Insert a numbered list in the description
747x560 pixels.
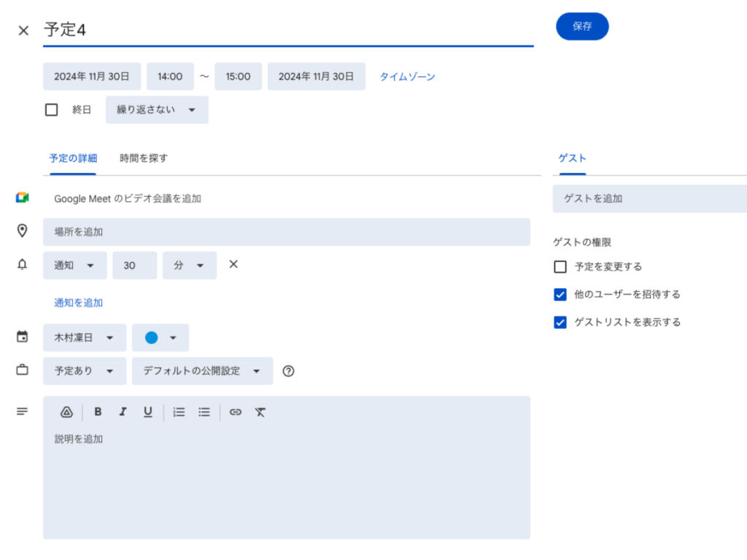[179, 412]
